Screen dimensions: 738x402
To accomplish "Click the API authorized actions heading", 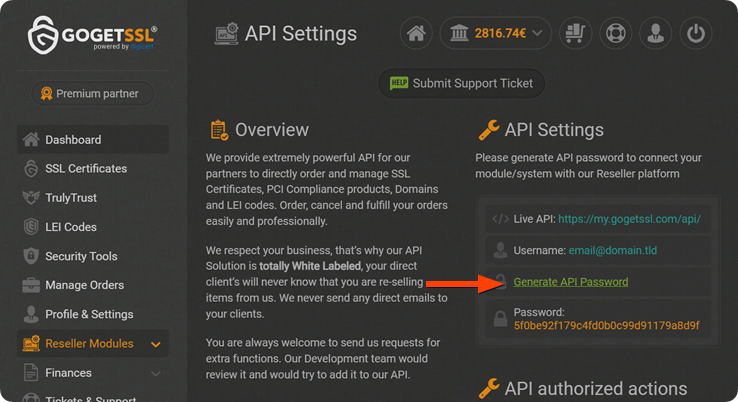I will tap(596, 389).
